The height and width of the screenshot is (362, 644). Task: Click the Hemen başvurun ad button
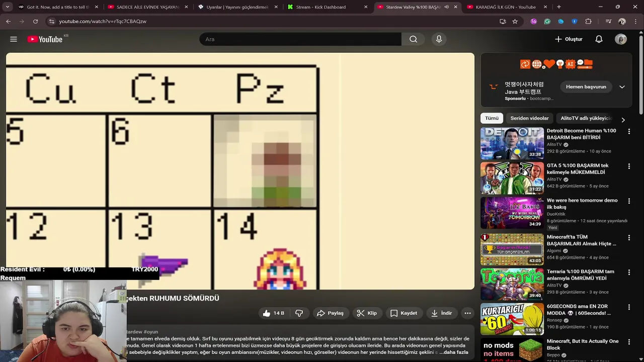pyautogui.click(x=586, y=86)
